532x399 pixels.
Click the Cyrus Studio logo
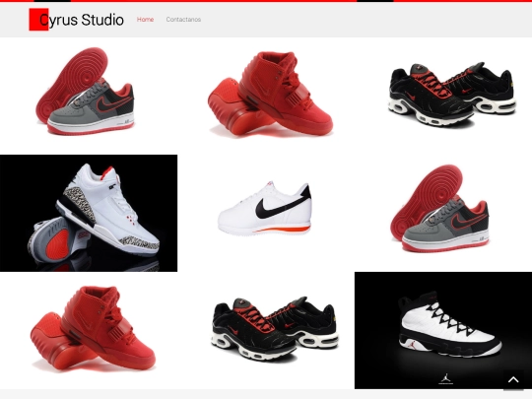[76, 20]
